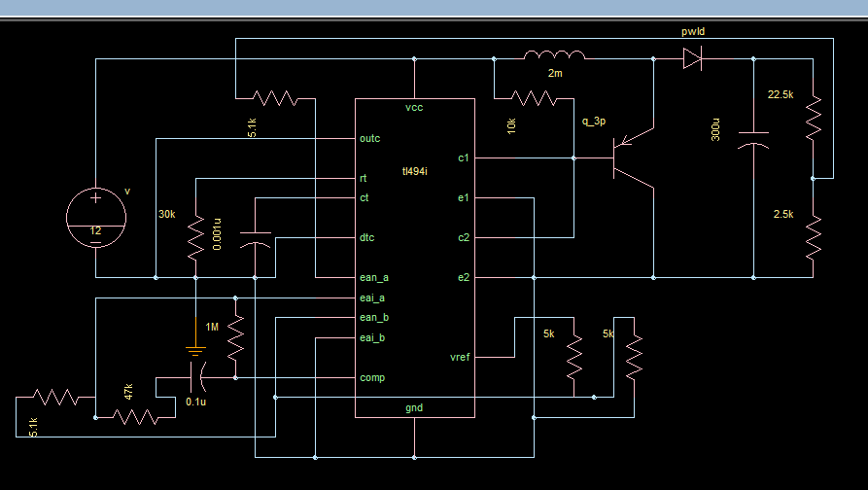868x490 pixels.
Task: Select the vref pin label
Action: [460, 358]
